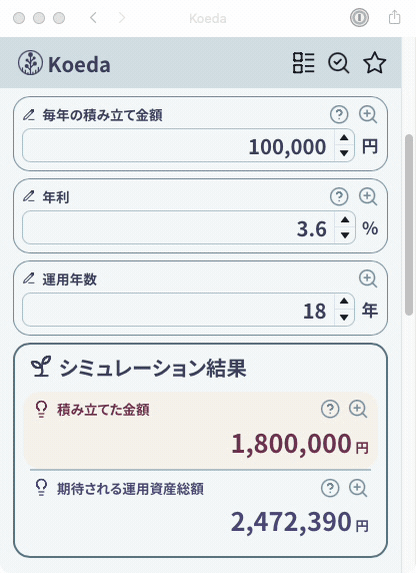Image resolution: width=416 pixels, height=573 pixels.
Task: Zoom in on 毎年の積み立て金額 field
Action: [x=367, y=115]
